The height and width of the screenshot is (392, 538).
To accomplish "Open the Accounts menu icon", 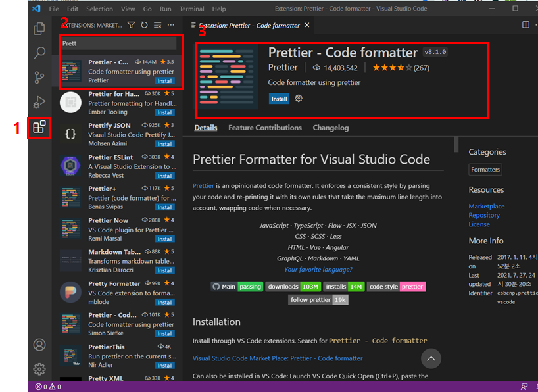I will click(x=39, y=345).
